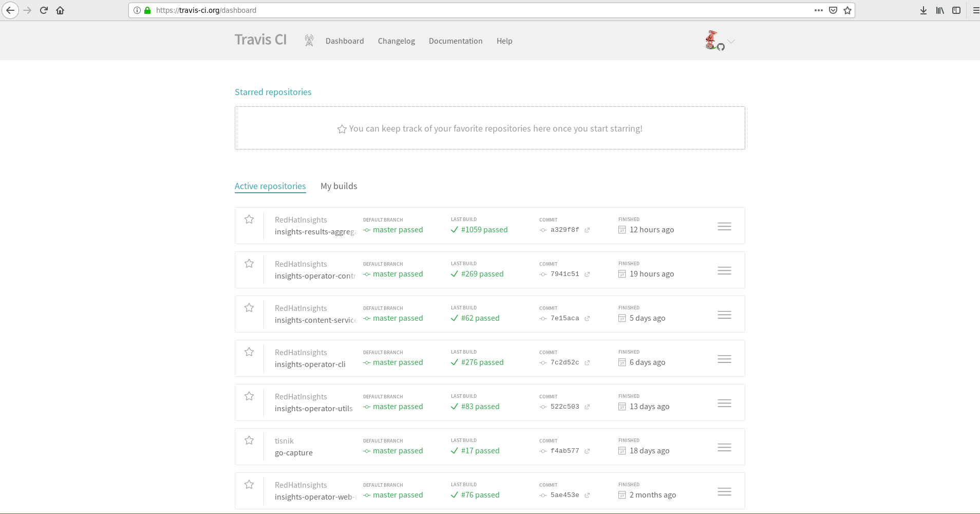The height and width of the screenshot is (514, 980).
Task: Open external link icon for commit 7941c51
Action: coord(587,274)
